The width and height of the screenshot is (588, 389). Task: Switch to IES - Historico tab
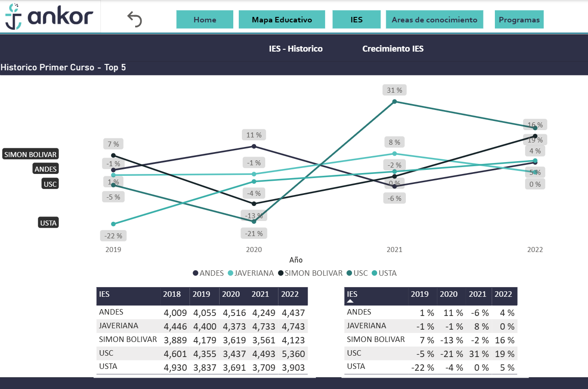296,49
